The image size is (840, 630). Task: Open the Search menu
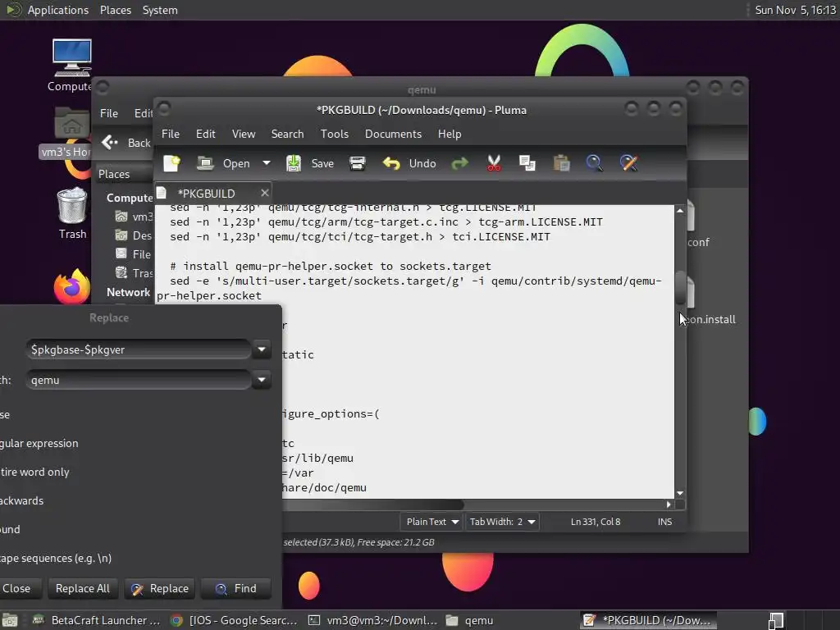287,134
